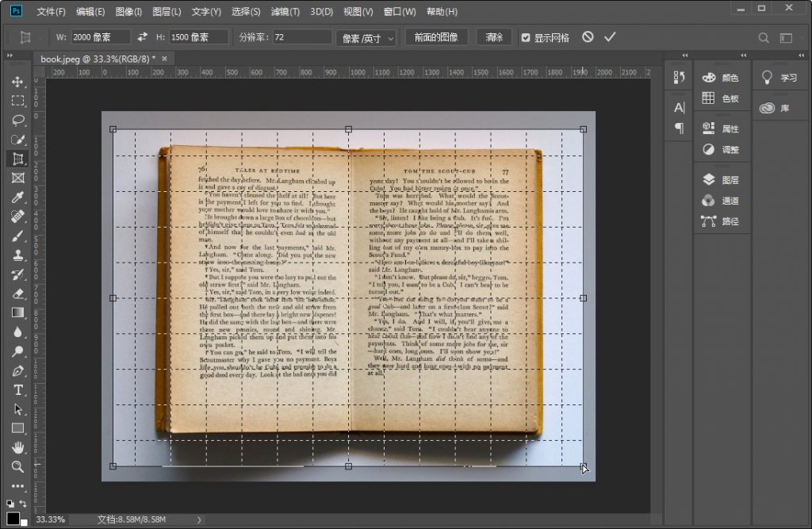Viewport: 812px width, 529px height.
Task: Select the Horizontal Type tool
Action: (17, 389)
